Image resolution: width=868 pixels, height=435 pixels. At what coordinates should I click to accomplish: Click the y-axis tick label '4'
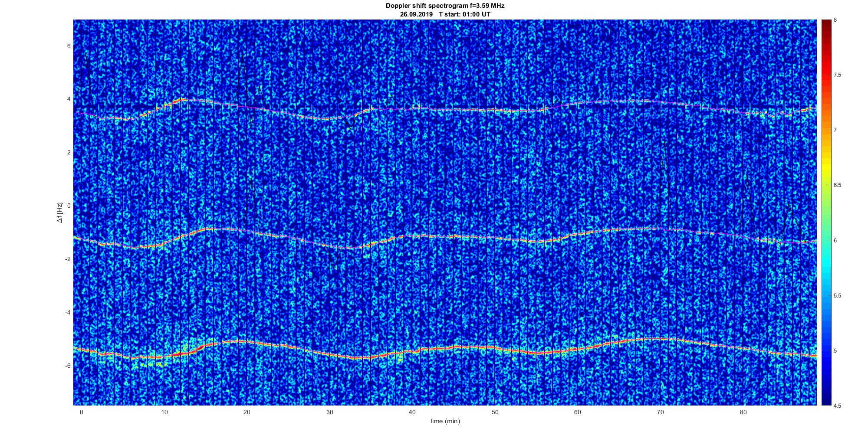(x=69, y=99)
